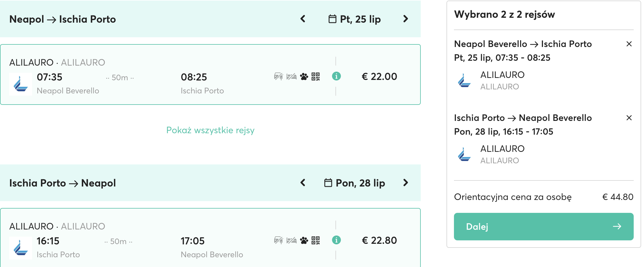Image resolution: width=644 pixels, height=267 pixels.
Task: Go to next day after Pon, 28 lip
Action: [406, 183]
